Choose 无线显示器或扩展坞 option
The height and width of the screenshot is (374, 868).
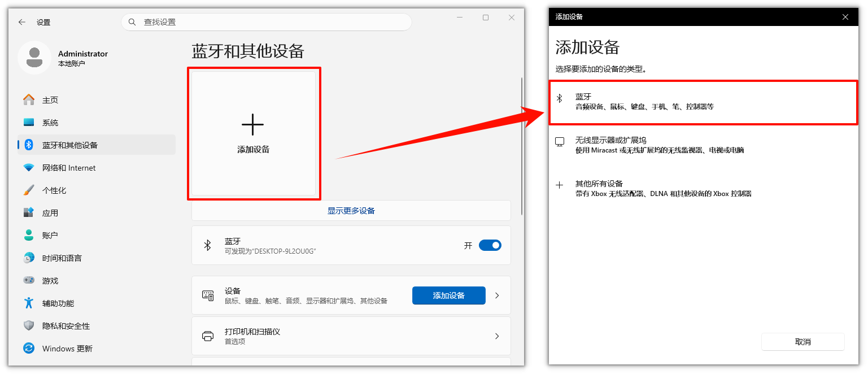click(704, 145)
